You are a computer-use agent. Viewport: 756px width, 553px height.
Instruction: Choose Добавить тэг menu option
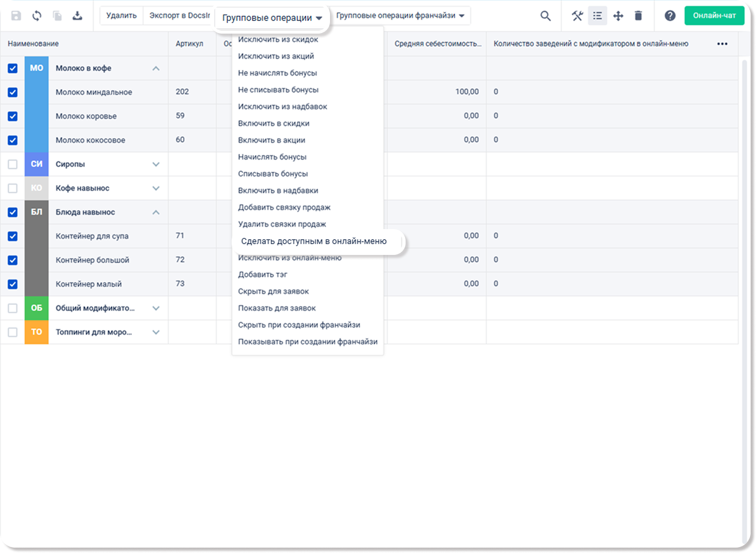[262, 274]
